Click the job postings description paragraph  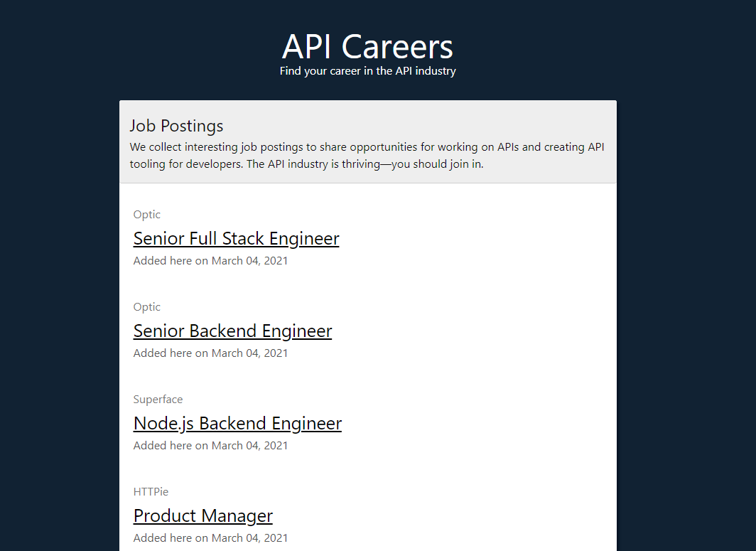[367, 156]
